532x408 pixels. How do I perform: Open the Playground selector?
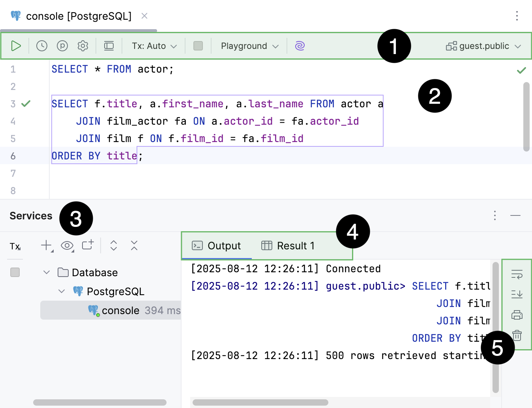[x=249, y=45]
